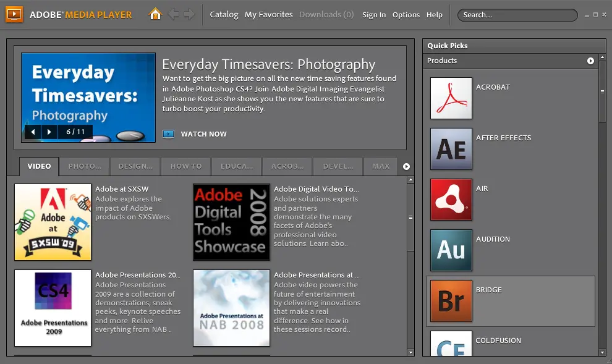Image resolution: width=612 pixels, height=364 pixels.
Task: Select the Audition product icon
Action: click(x=451, y=250)
